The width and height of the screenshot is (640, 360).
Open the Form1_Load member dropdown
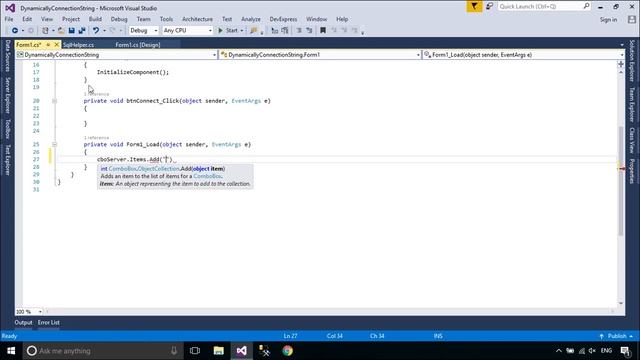[x=524, y=55]
